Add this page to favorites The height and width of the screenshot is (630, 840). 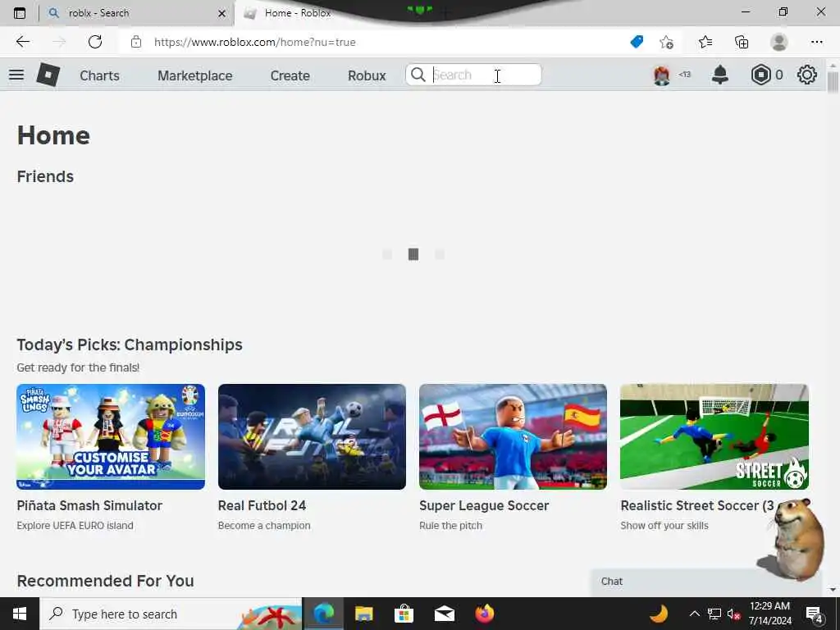tap(666, 42)
